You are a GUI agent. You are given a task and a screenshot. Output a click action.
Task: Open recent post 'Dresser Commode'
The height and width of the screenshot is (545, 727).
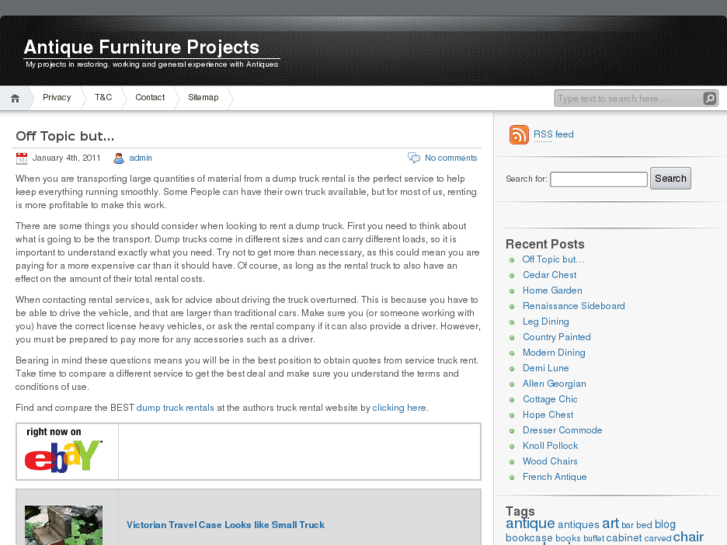pyautogui.click(x=562, y=430)
